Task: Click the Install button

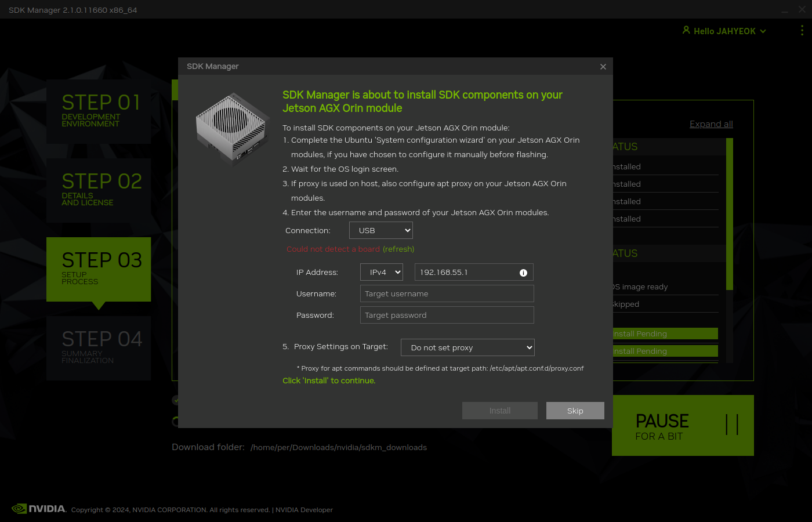Action: tap(500, 411)
